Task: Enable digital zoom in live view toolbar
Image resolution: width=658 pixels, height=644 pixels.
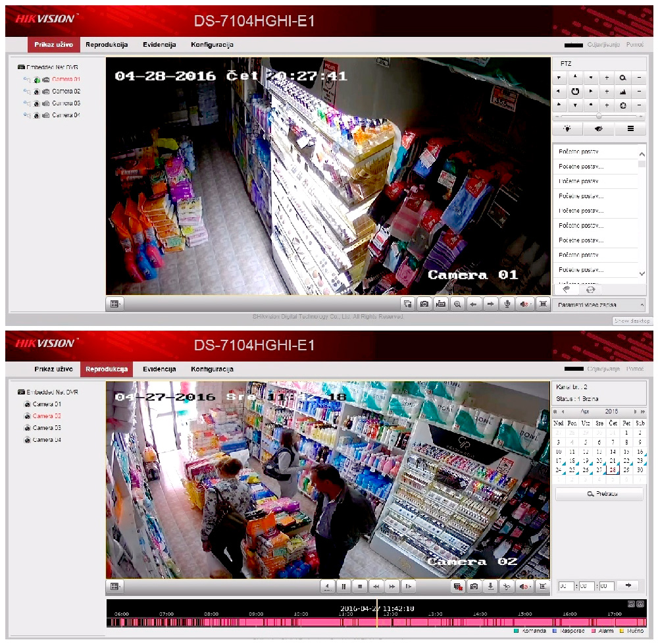Action: [x=457, y=304]
